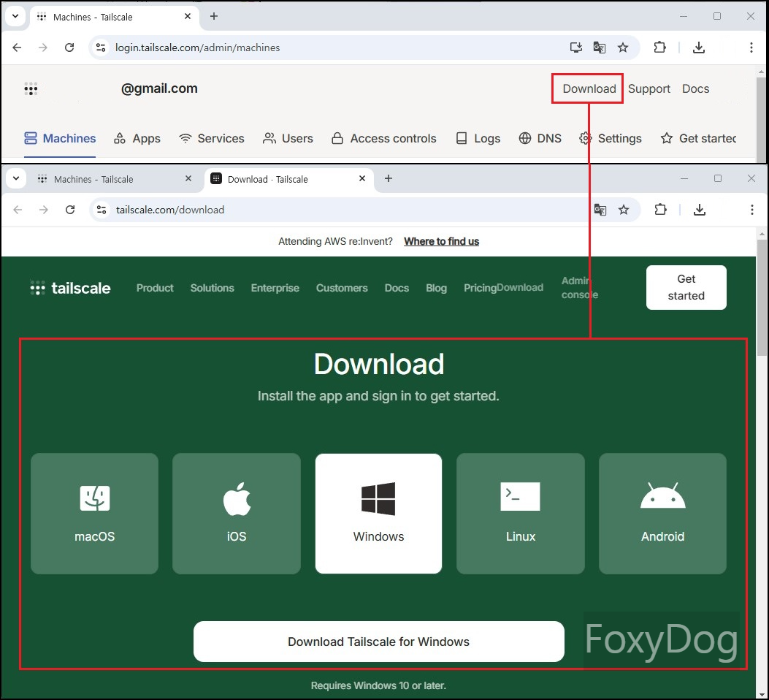Image resolution: width=769 pixels, height=700 pixels.
Task: Click 'Where to find us' link
Action: pos(441,241)
